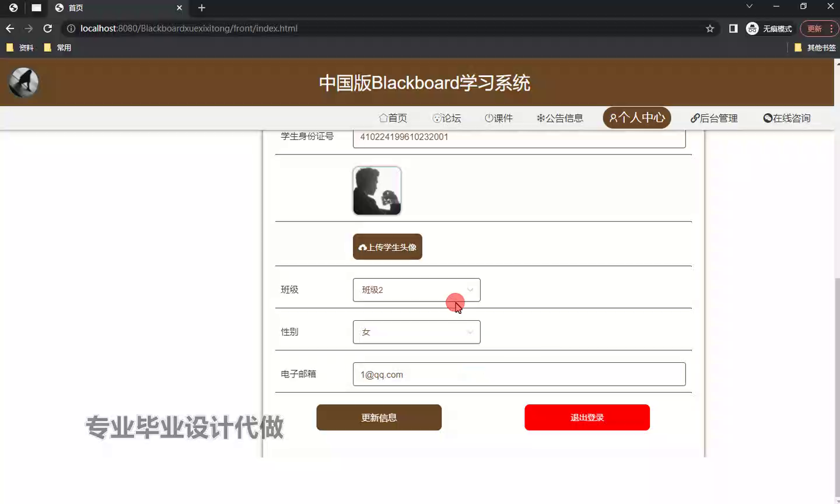840x504 pixels.
Task: Open 后台管理 admin link
Action: [714, 118]
